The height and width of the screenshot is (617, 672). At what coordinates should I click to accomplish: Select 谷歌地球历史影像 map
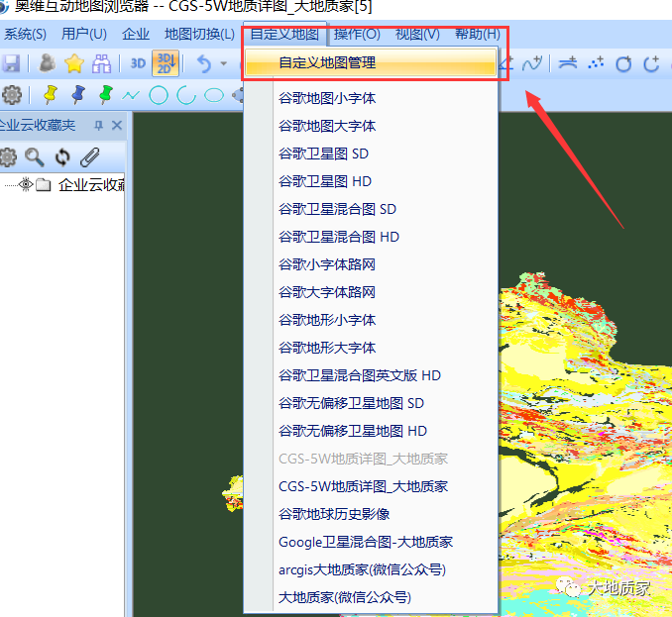pos(371,514)
